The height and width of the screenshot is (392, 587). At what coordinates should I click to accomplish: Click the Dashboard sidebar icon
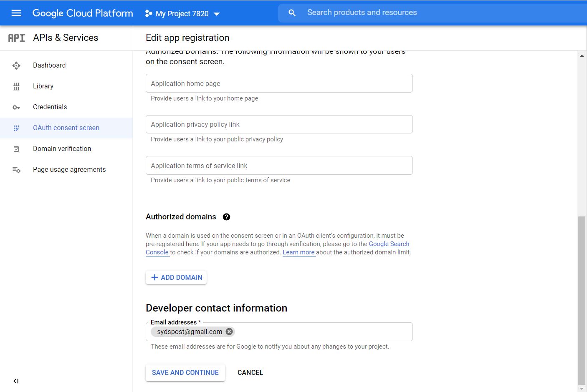[x=16, y=65]
